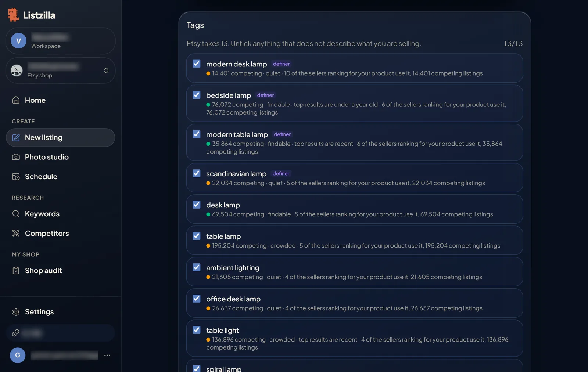This screenshot has height=372, width=588.
Task: Click the New listing pencil icon
Action: click(16, 137)
